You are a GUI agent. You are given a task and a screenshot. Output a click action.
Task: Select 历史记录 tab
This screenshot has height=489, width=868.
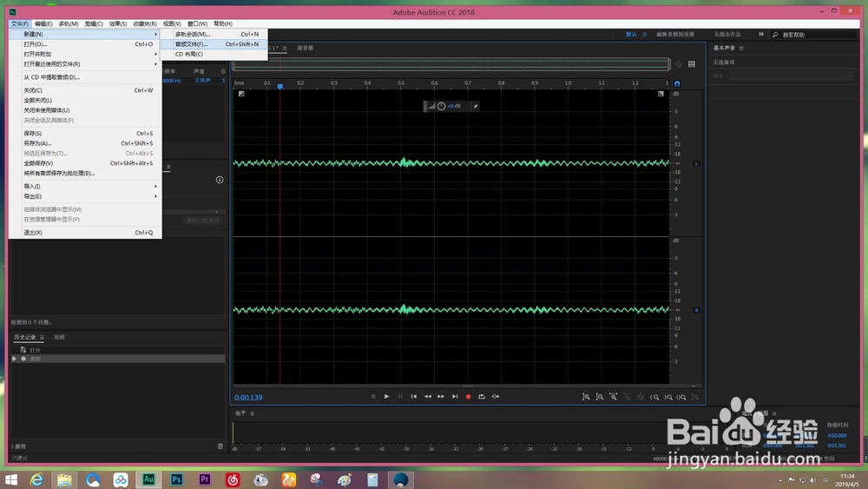pos(25,337)
